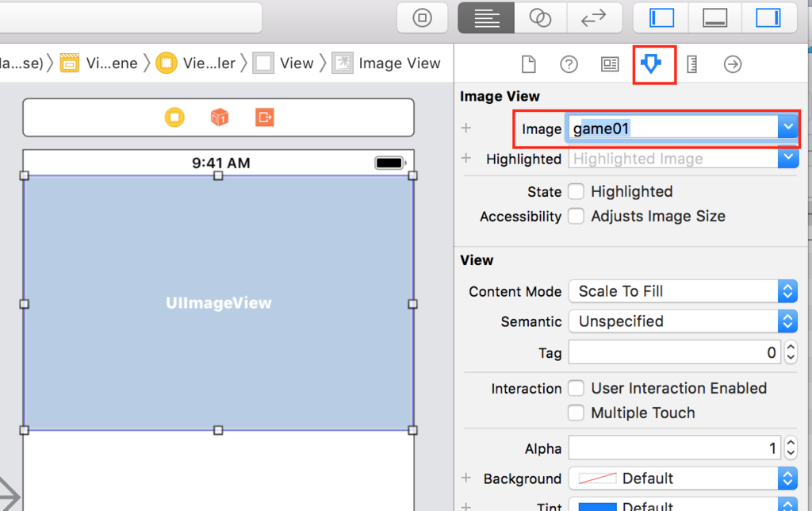Click the Tag stepper control
Screen dimensions: 812x511
pos(791,352)
